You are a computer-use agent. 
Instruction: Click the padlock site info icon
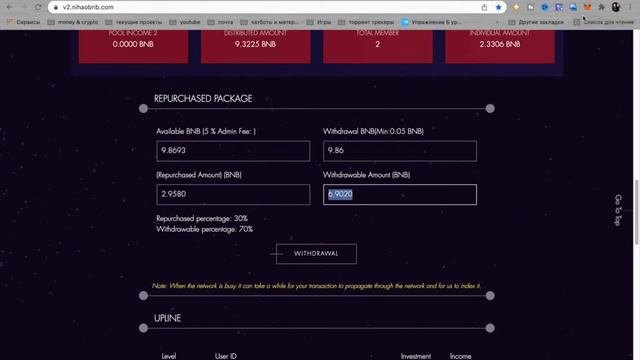(x=56, y=7)
